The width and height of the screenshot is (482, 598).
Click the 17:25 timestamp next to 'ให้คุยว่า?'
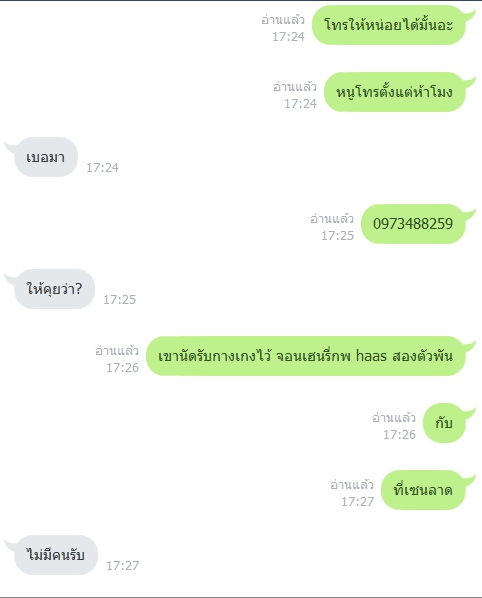[119, 299]
